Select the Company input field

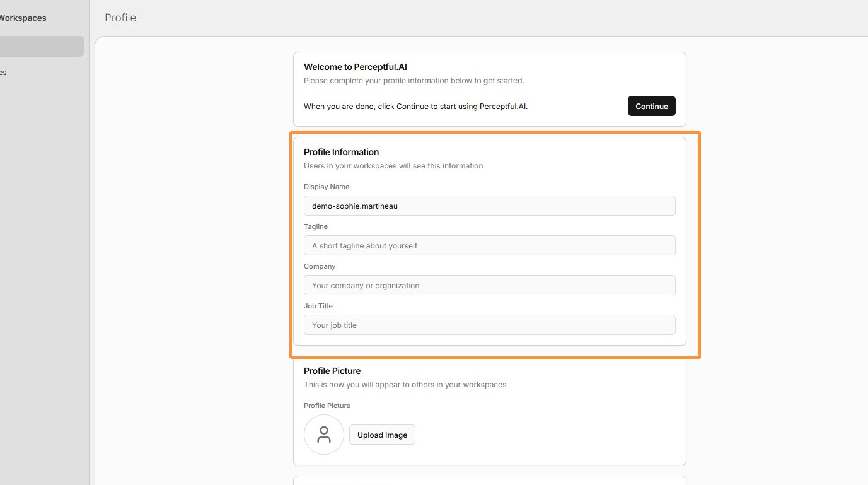click(x=489, y=285)
